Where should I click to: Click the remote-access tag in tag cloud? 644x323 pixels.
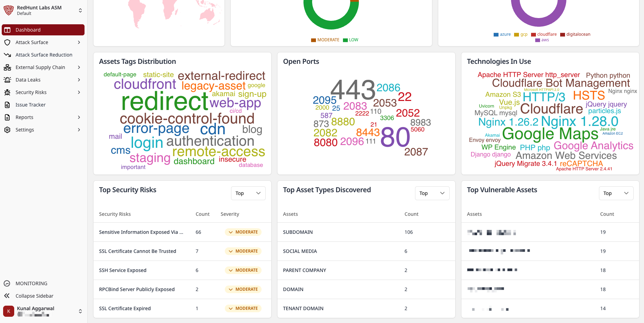[219, 152]
